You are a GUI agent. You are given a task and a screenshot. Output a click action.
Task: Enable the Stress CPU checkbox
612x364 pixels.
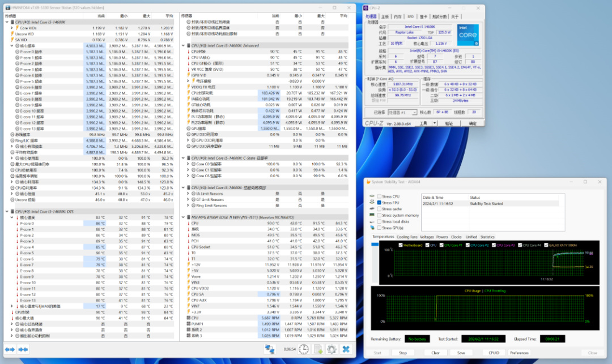(379, 196)
